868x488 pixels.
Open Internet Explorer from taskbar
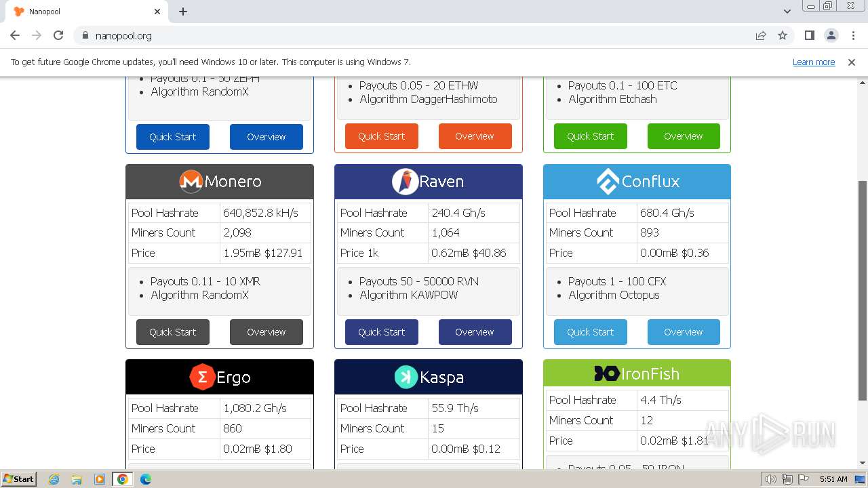pos(54,479)
